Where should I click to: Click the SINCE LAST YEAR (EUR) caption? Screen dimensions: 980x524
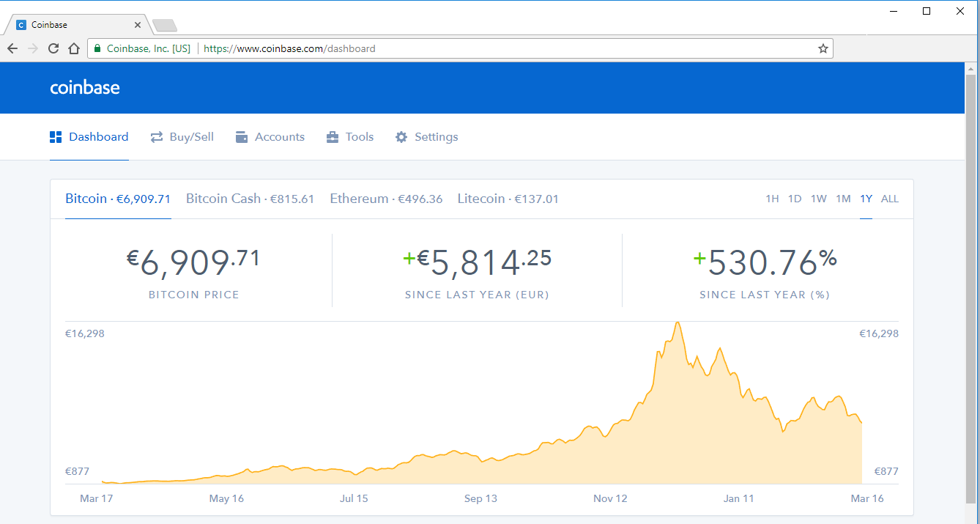pos(477,295)
